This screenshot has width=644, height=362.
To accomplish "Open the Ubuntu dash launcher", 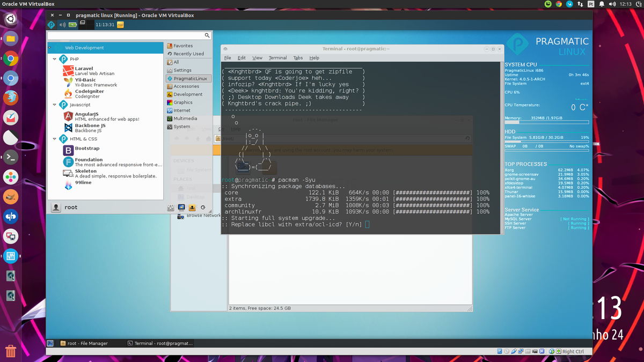I will (11, 19).
